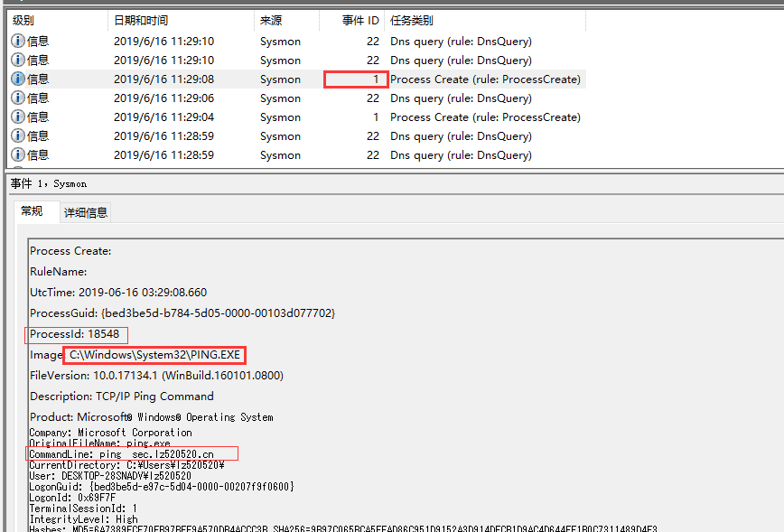Viewport: 784px width, 532px height.
Task: Select the info icon of the 11:29:04 event
Action: pos(17,117)
